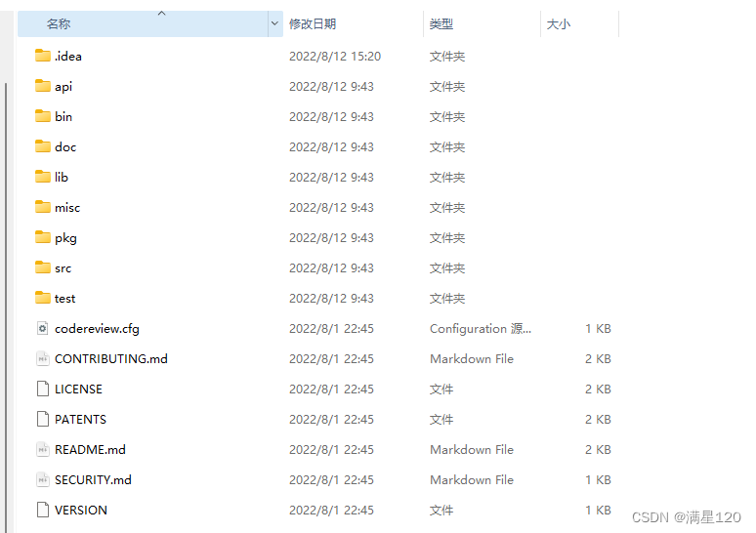Select the bin folder name

(63, 116)
